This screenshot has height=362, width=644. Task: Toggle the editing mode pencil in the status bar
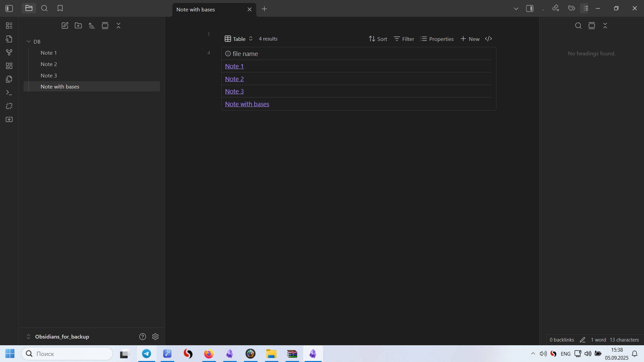click(x=583, y=340)
